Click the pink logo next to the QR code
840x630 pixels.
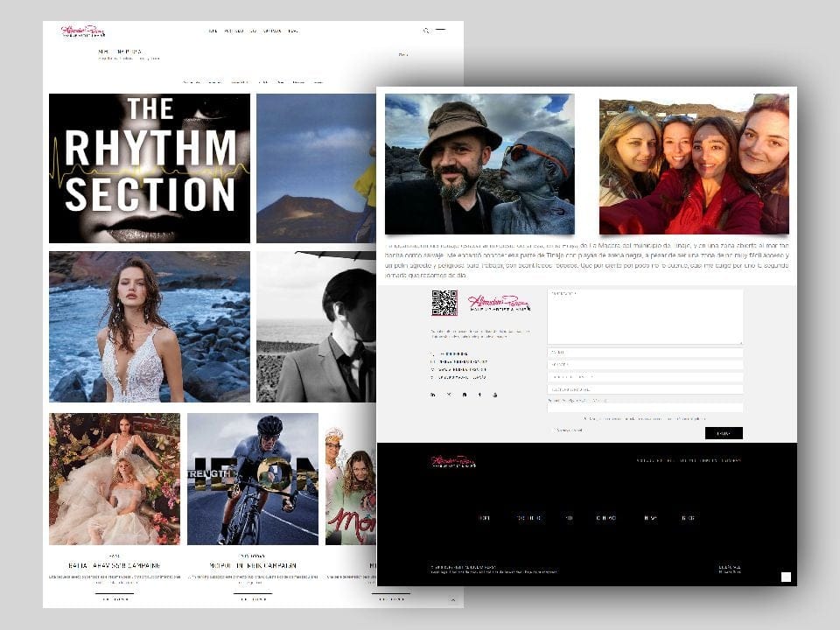pos(499,304)
